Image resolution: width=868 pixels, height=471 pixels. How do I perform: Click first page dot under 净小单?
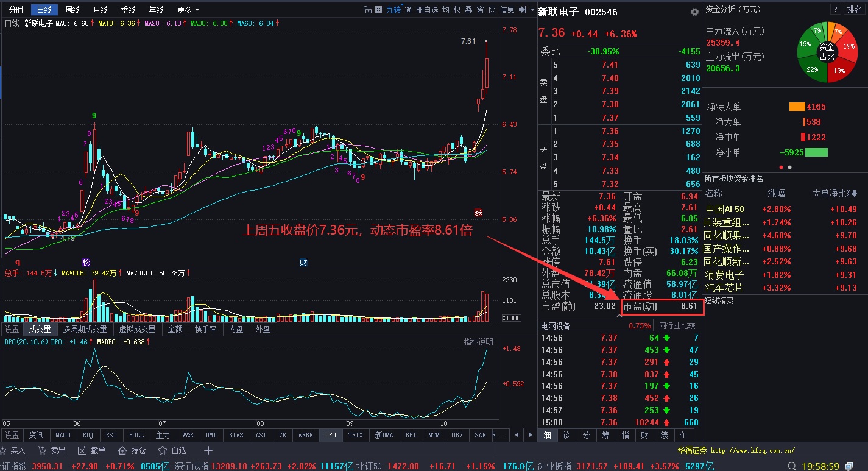782,166
